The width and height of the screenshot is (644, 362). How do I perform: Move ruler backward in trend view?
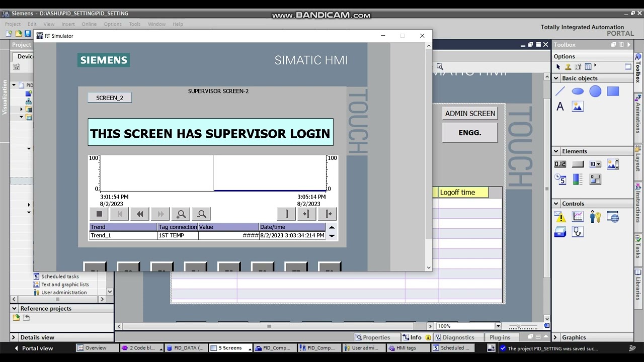point(307,214)
